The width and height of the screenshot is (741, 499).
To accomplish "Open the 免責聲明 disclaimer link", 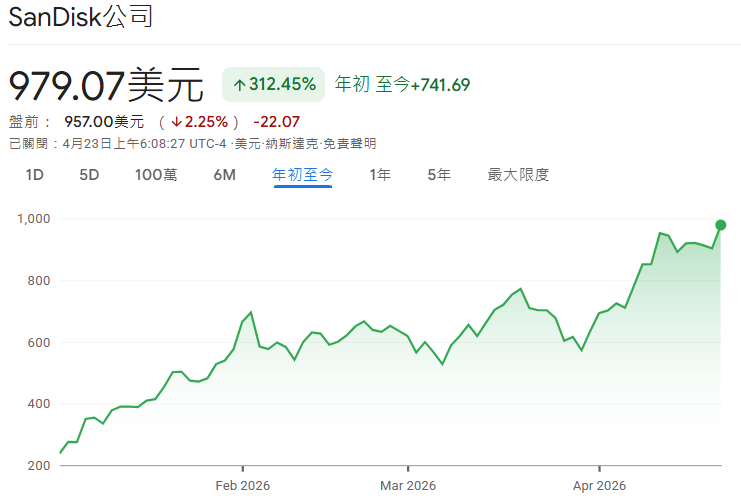I will tap(350, 144).
